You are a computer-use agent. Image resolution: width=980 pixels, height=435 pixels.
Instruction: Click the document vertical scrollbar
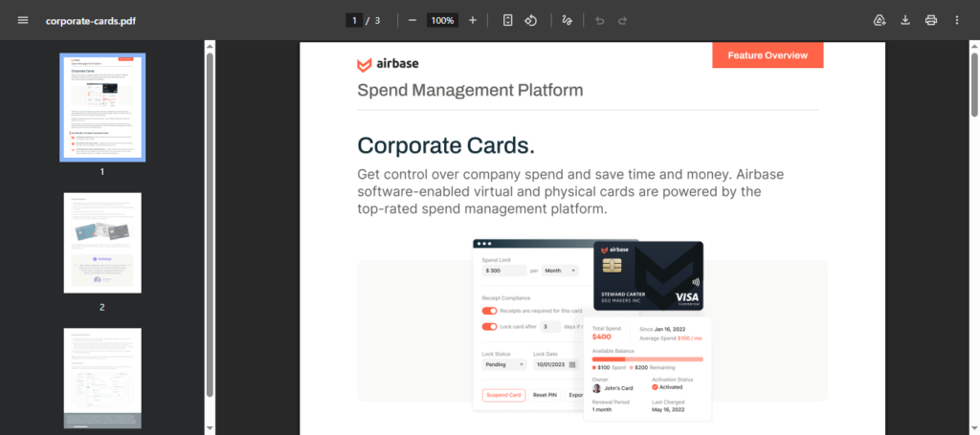974,84
